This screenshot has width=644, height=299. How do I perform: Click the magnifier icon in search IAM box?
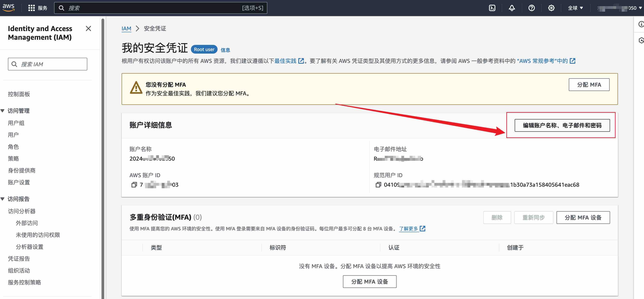click(x=14, y=64)
